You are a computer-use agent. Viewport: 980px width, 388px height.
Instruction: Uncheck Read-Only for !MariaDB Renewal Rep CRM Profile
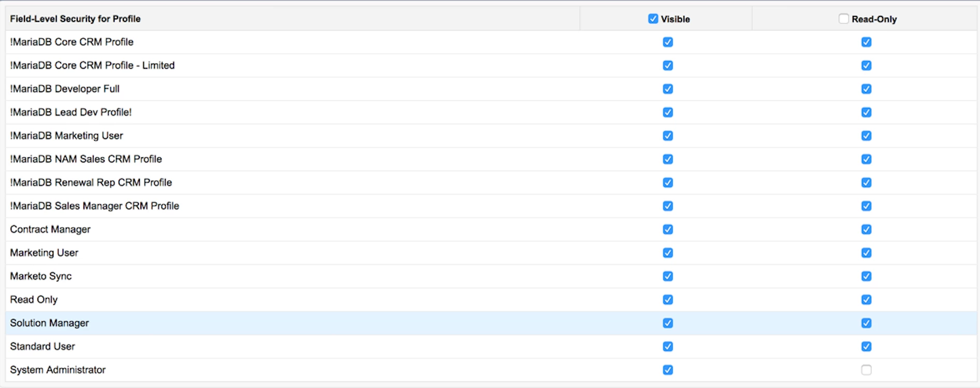pyautogui.click(x=867, y=183)
